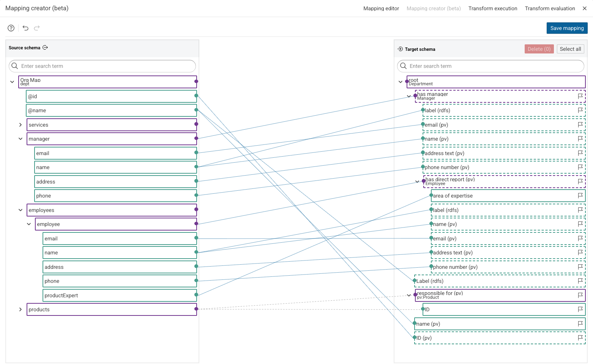Image resolution: width=593 pixels, height=364 pixels.
Task: Click the Source schema arrow icon
Action: point(45,47)
